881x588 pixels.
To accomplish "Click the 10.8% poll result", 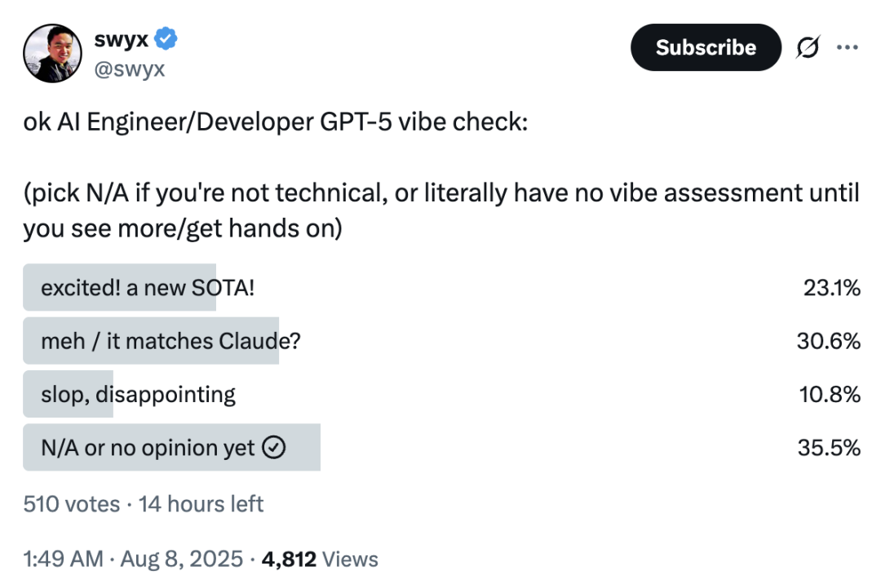I will point(830,395).
